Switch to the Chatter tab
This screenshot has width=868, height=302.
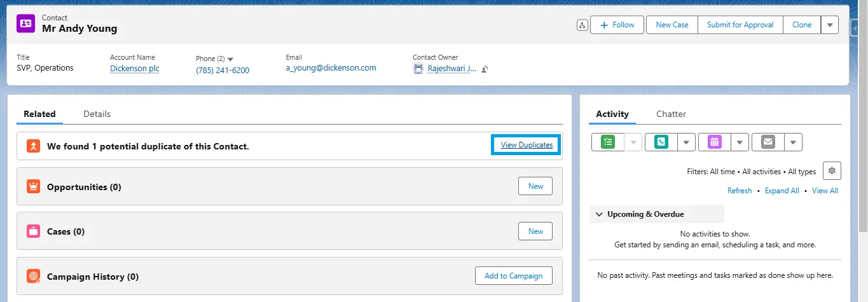coord(671,114)
